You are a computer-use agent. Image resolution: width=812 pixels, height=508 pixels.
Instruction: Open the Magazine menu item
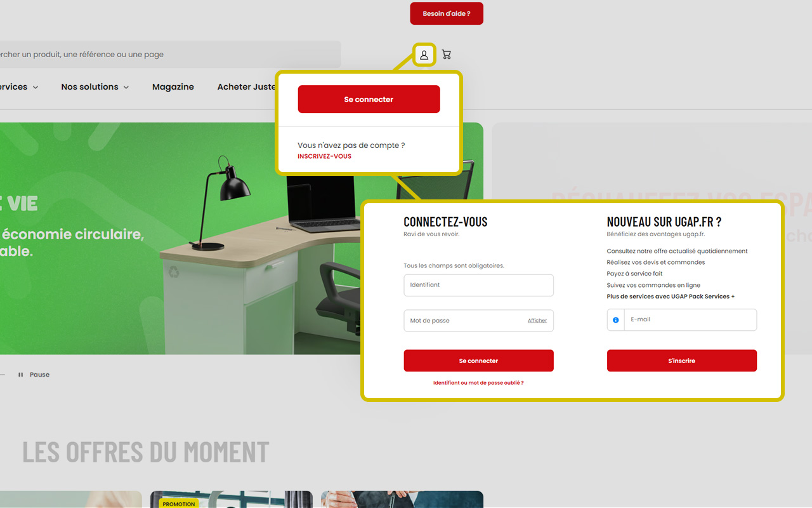tap(173, 87)
